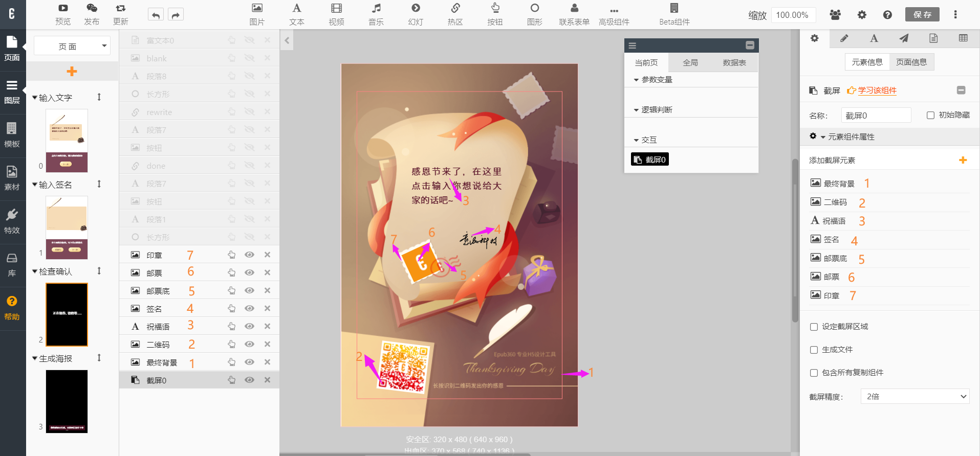Enable the 设定截屏区域 checkbox
This screenshot has height=456, width=980.
pos(814,327)
